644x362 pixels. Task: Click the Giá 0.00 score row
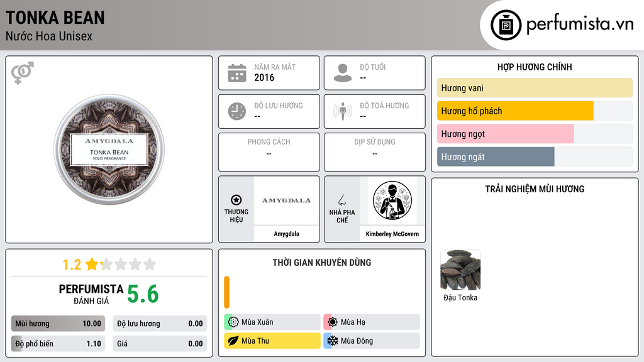[160, 344]
